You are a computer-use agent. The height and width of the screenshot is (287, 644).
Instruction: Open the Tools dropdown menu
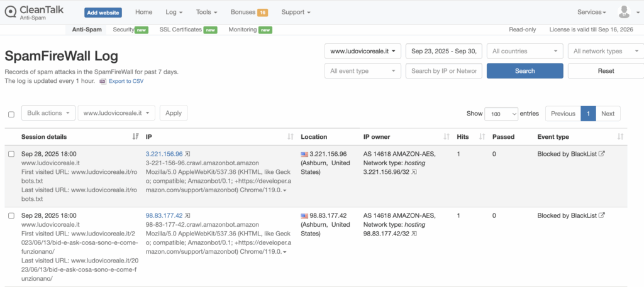[206, 13]
